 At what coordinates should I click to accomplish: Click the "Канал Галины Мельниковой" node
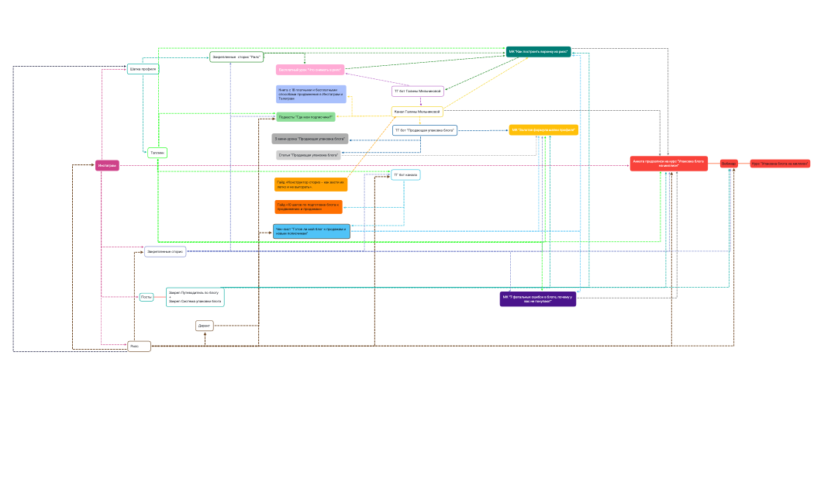(x=417, y=112)
